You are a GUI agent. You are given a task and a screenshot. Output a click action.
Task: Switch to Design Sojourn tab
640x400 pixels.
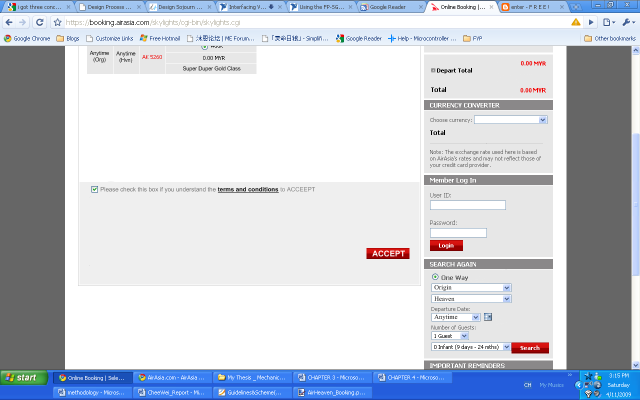[x=180, y=7]
